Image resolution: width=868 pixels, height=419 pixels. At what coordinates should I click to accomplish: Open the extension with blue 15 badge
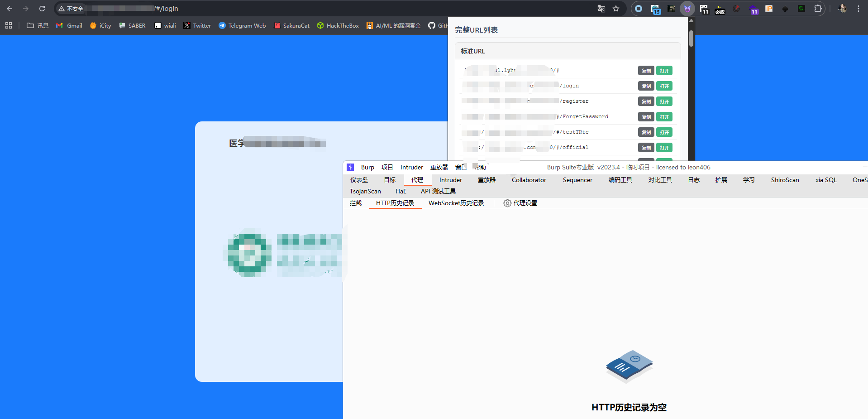click(655, 9)
